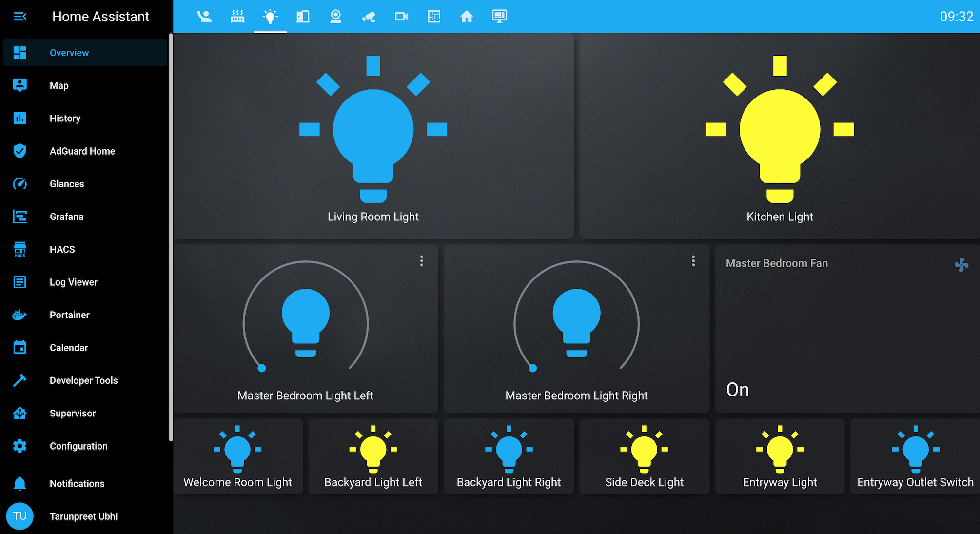Open Developer Tools in the sidebar

[83, 380]
